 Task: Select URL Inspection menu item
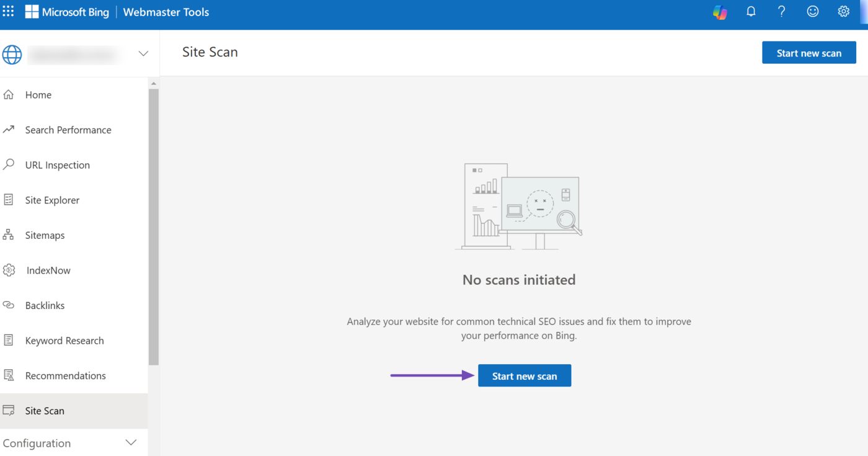(58, 165)
